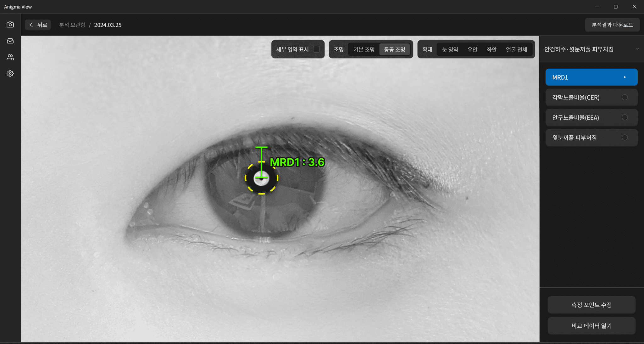Select the 각막노출비율(CER) radio option
This screenshot has height=344, width=644.
click(x=625, y=97)
